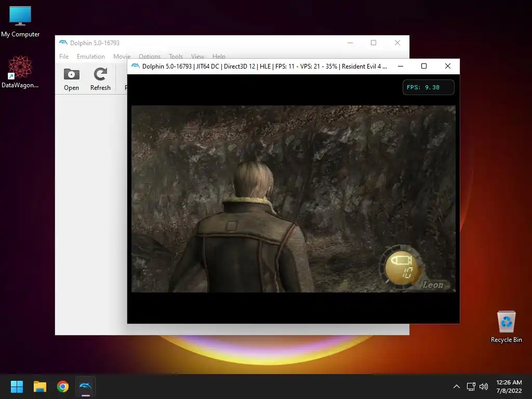Click the Refresh toolbar icon

100,79
